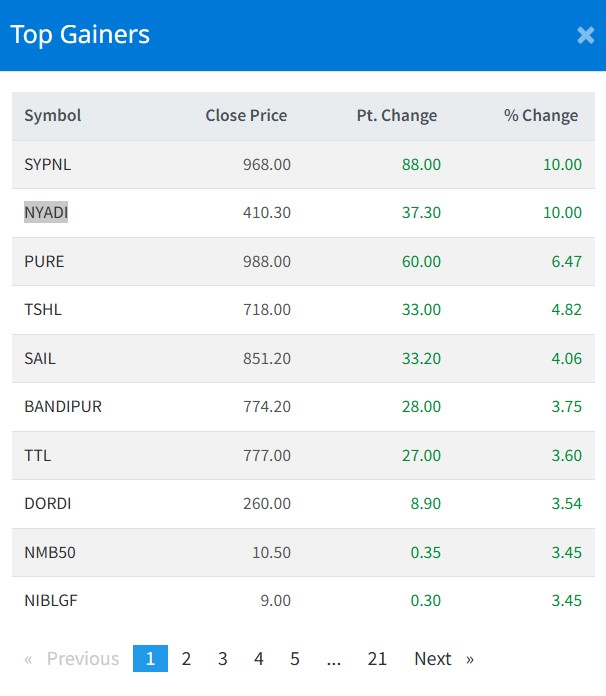606x696 pixels.
Task: Jump to last page 21
Action: click(377, 658)
